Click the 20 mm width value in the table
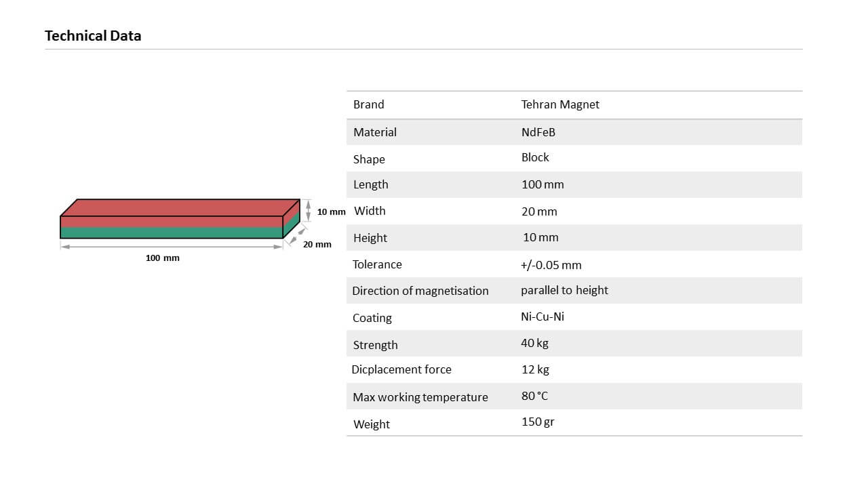 click(539, 211)
